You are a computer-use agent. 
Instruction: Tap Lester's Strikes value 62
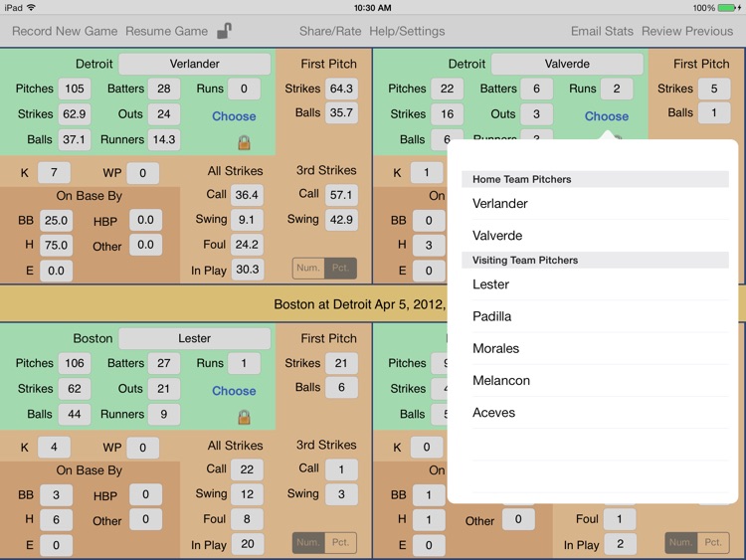click(x=75, y=389)
